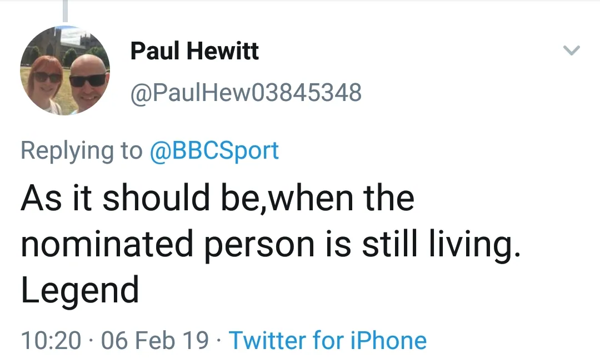Click the 06 Feb 19 tweet date
The height and width of the screenshot is (364, 600).
tap(156, 340)
